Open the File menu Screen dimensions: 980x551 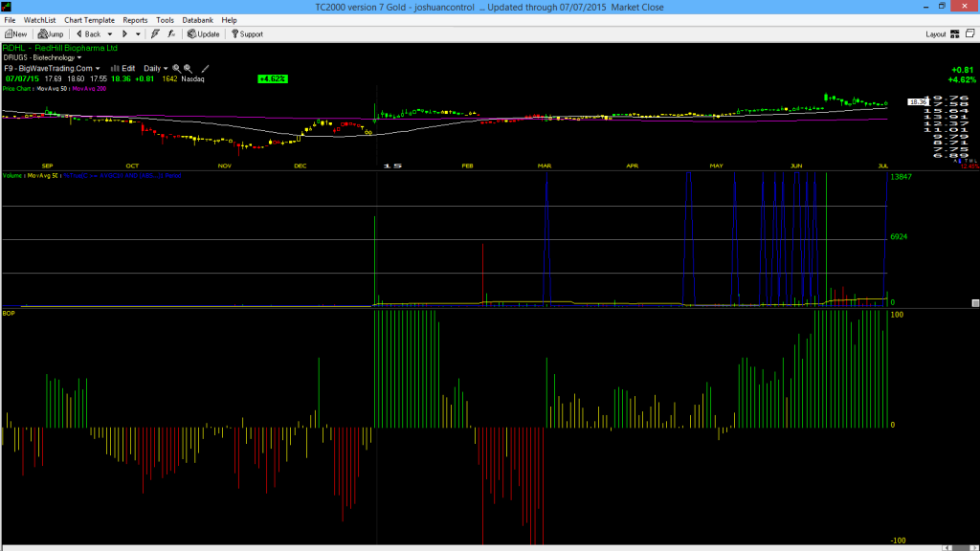click(x=10, y=20)
